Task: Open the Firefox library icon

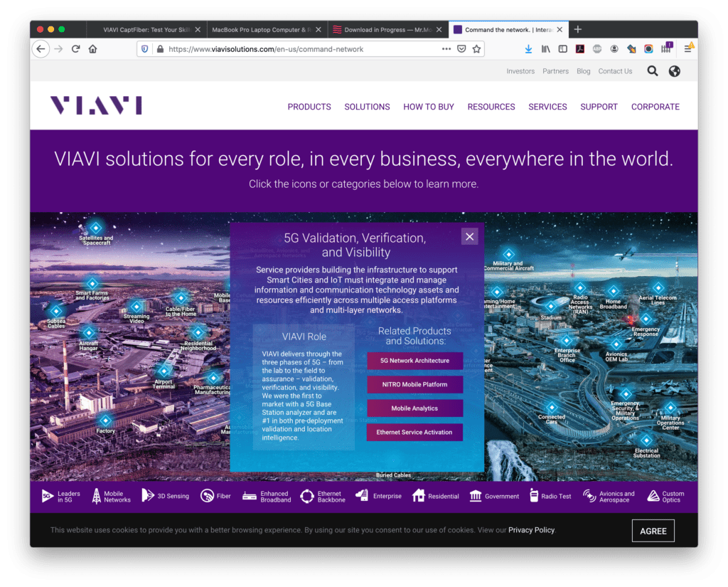Action: tap(545, 49)
